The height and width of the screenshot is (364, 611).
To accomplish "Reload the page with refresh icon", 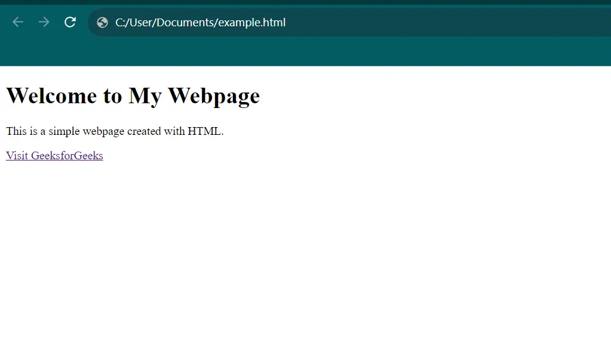I will (x=70, y=22).
